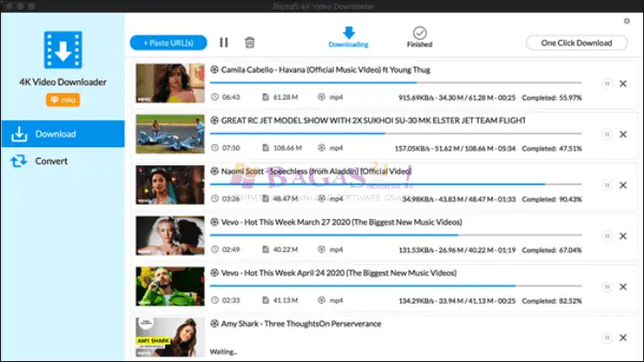Click the RC jet model show thumbnail
This screenshot has width=644, height=362.
coord(170,134)
